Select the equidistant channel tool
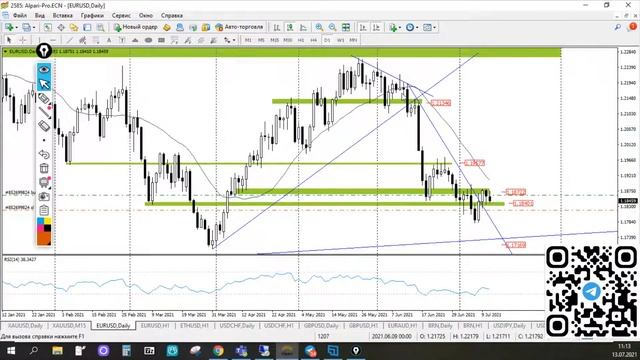Image resolution: width=640 pixels, height=360 pixels. (x=83, y=40)
